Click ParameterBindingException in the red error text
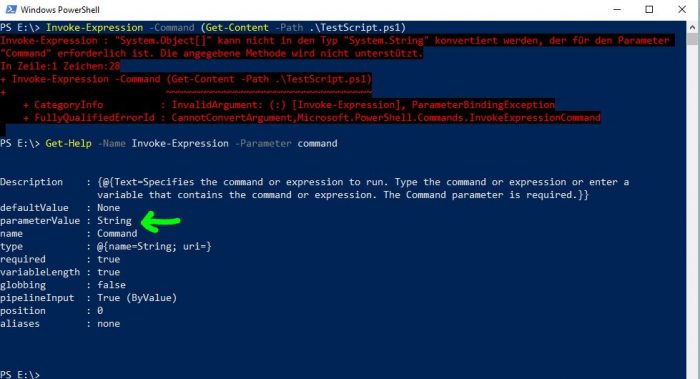This screenshot has width=700, height=379. point(483,105)
